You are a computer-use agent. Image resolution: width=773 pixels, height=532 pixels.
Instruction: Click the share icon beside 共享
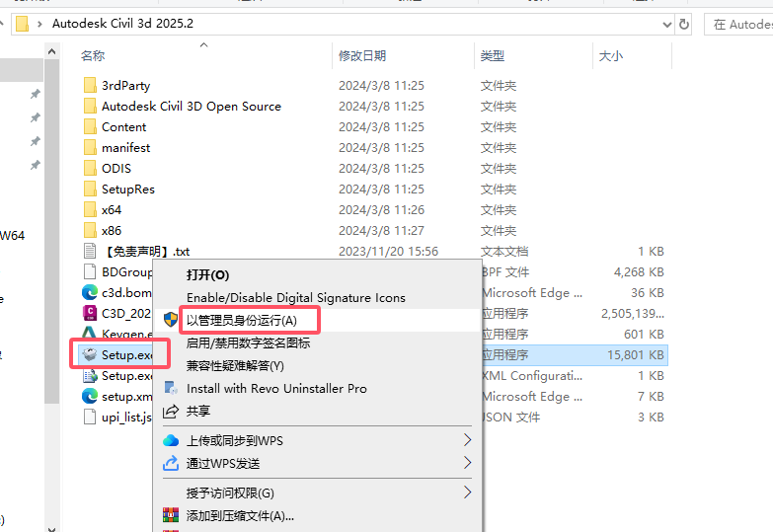(x=171, y=411)
